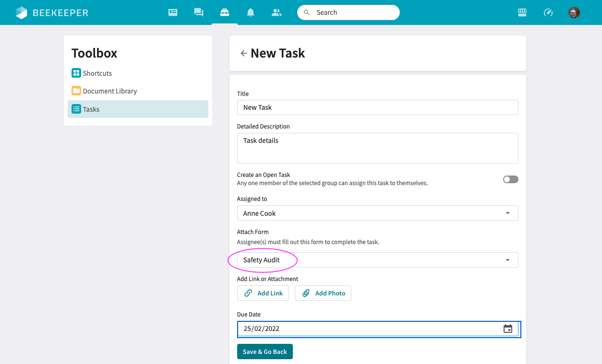Open the Due Date calendar picker icon
This screenshot has height=364, width=602.
(508, 329)
